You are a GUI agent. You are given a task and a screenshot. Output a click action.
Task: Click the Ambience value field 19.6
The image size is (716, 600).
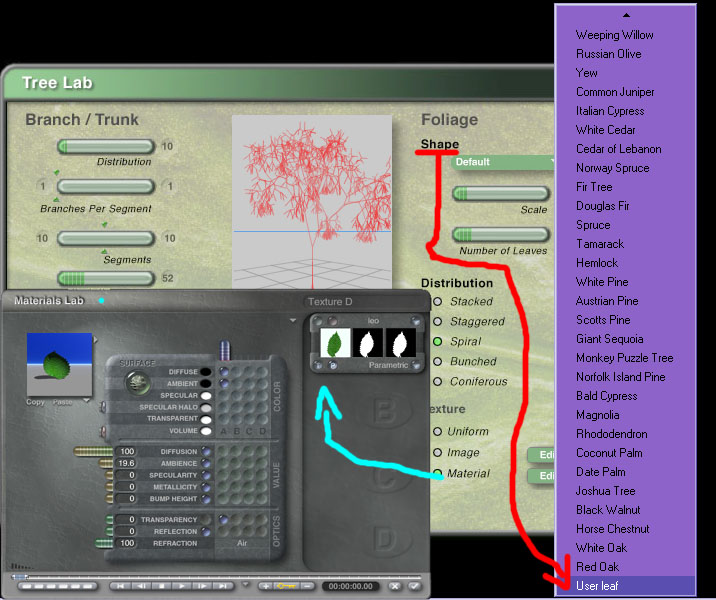click(x=126, y=463)
